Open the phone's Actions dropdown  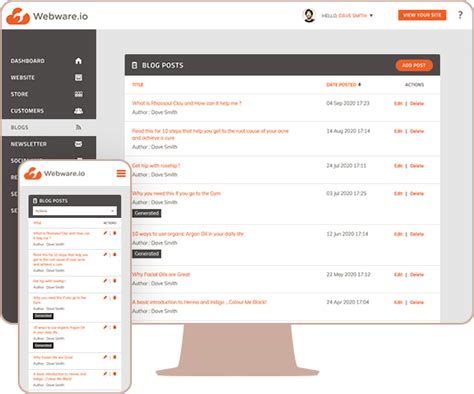(75, 211)
